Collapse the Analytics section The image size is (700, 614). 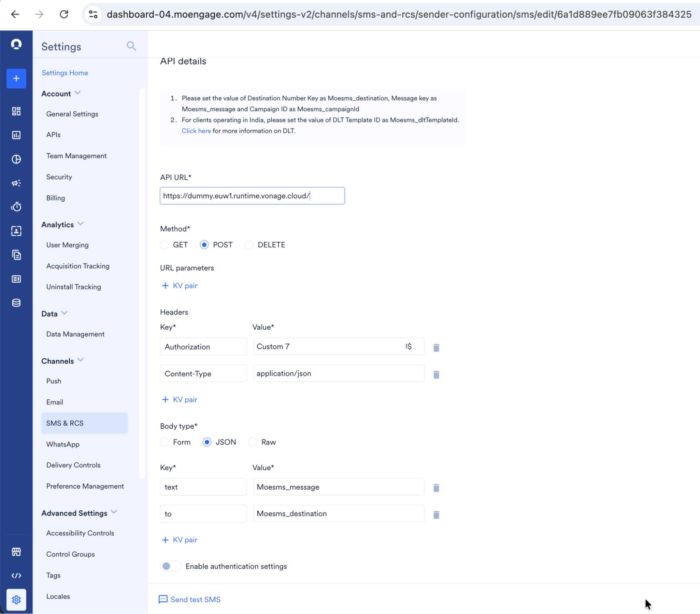click(81, 224)
